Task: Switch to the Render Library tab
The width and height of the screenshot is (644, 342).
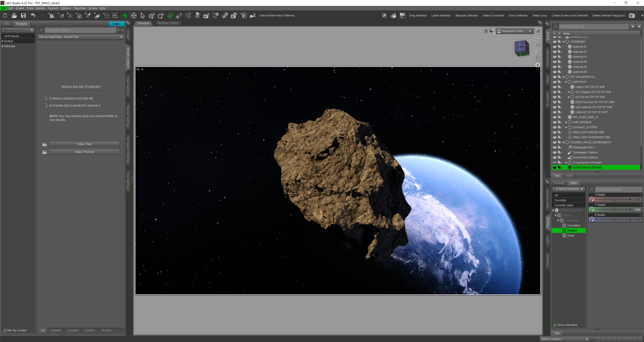Action: (x=168, y=23)
